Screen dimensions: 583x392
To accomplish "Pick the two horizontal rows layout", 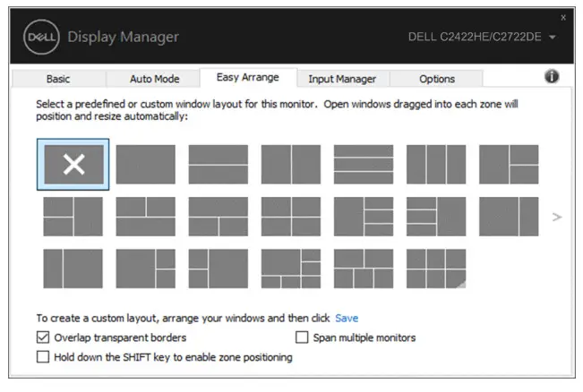I will [218, 164].
